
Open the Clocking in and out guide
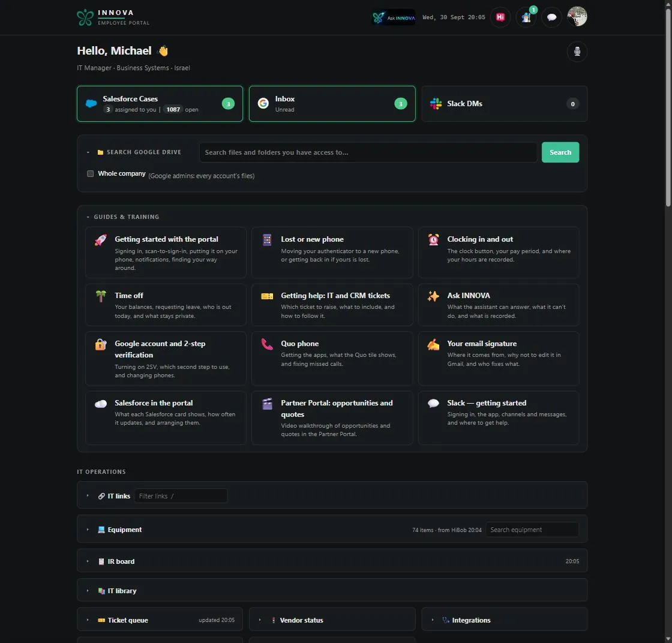tap(499, 253)
